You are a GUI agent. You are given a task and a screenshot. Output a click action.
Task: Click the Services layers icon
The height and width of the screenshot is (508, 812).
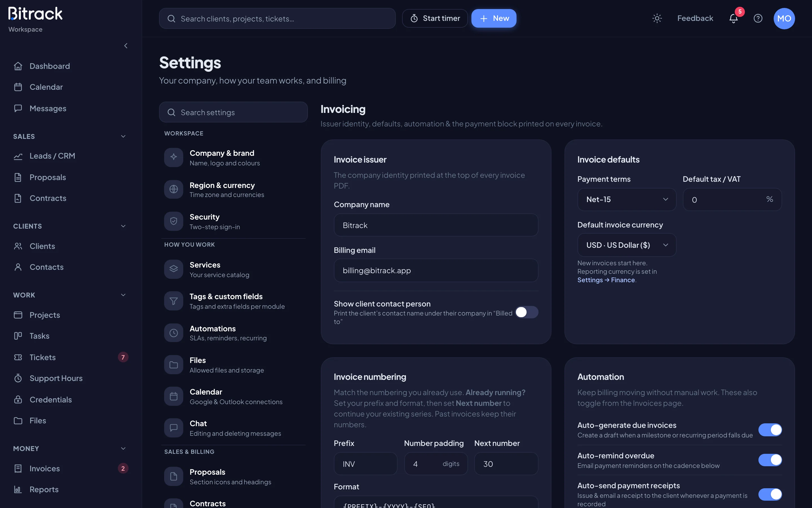point(173,269)
